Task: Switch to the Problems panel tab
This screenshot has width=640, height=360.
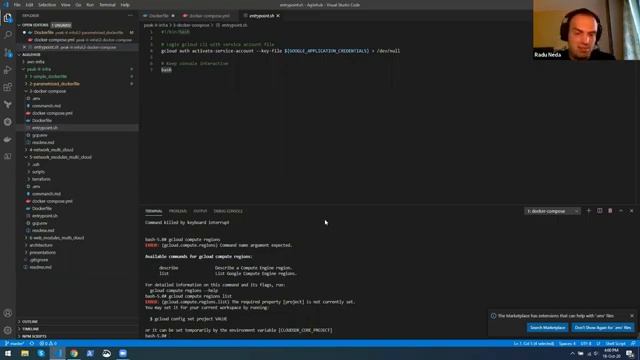Action: tap(178, 211)
